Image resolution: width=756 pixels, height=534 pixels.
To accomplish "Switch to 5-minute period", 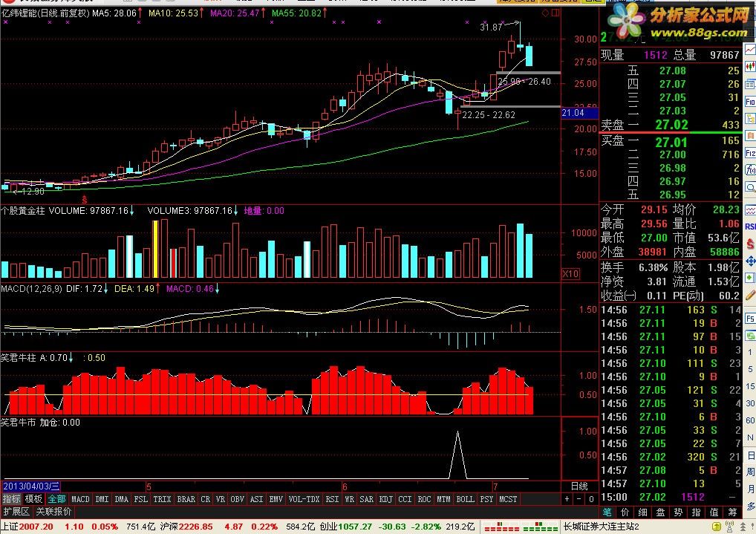I will click(750, 369).
